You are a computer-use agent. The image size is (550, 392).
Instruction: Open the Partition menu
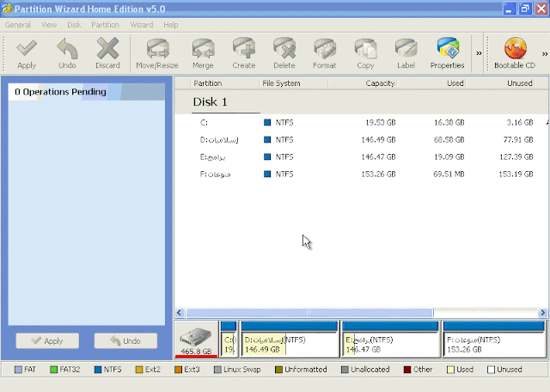(105, 25)
